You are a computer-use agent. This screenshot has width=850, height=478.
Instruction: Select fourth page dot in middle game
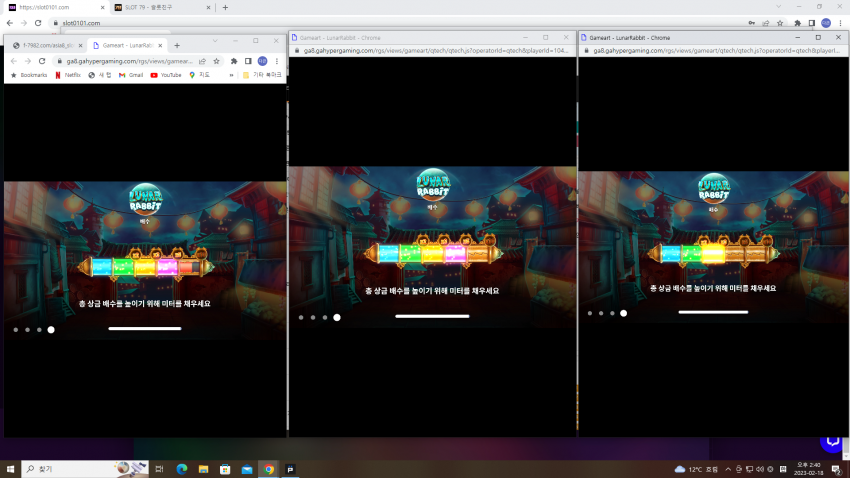point(337,318)
